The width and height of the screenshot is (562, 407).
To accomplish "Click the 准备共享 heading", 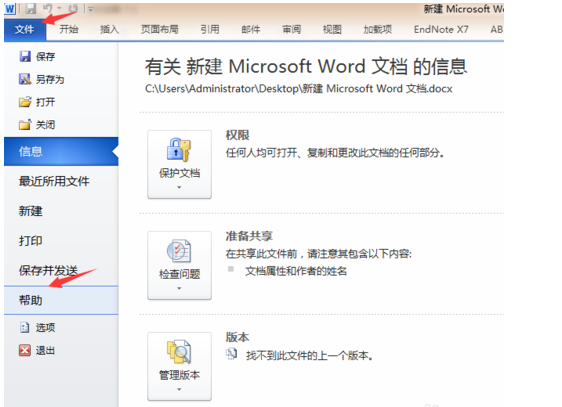I will click(x=249, y=236).
